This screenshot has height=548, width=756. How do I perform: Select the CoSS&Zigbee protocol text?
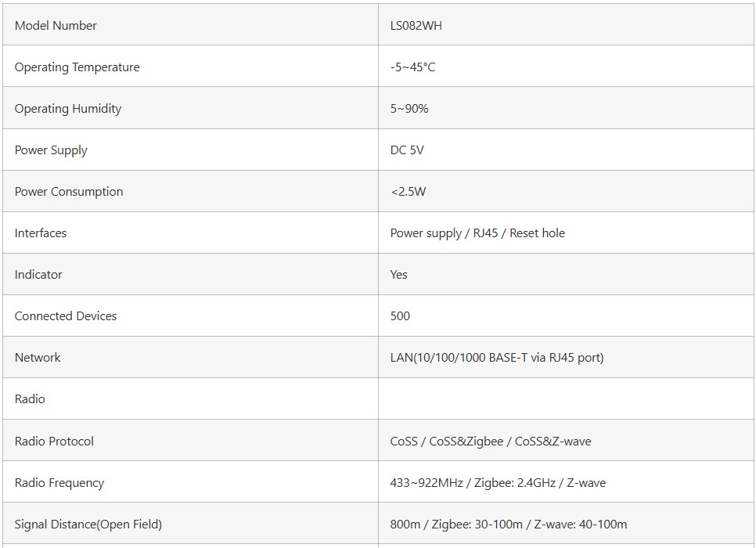(x=466, y=441)
